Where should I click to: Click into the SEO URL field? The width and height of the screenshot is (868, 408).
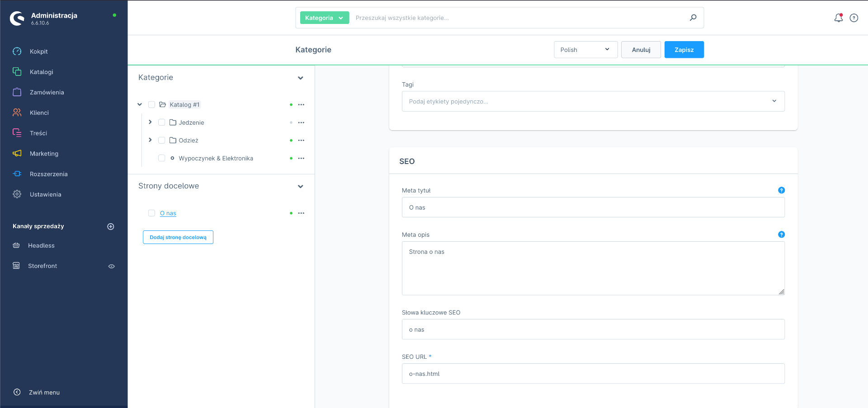[593, 374]
